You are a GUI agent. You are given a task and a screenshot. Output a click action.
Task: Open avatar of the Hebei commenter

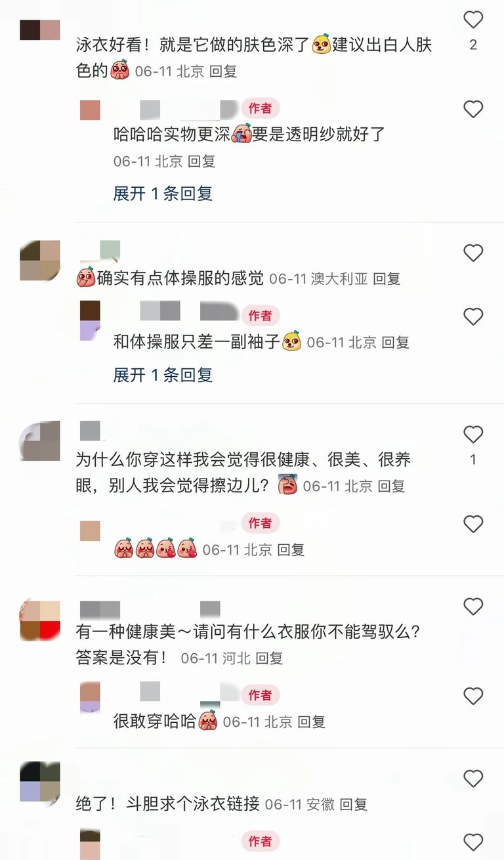(x=40, y=621)
